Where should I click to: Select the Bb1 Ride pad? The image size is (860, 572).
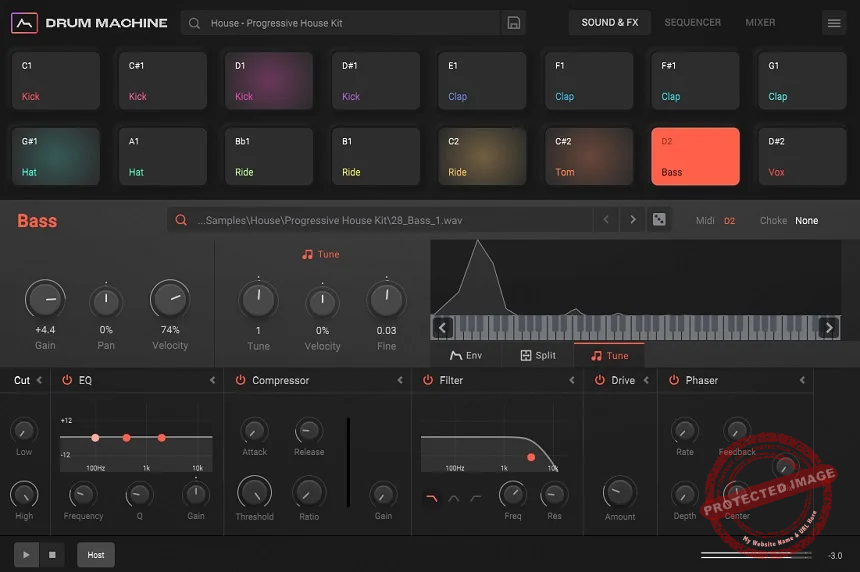(x=269, y=156)
